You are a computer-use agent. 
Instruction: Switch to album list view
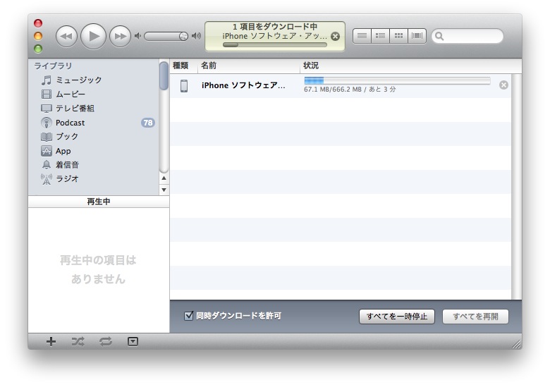[380, 36]
